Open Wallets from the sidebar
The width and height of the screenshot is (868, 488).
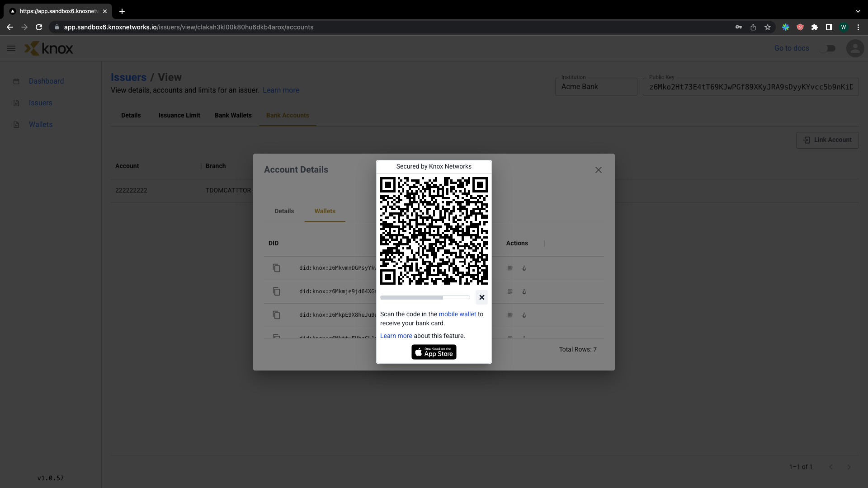pyautogui.click(x=41, y=125)
